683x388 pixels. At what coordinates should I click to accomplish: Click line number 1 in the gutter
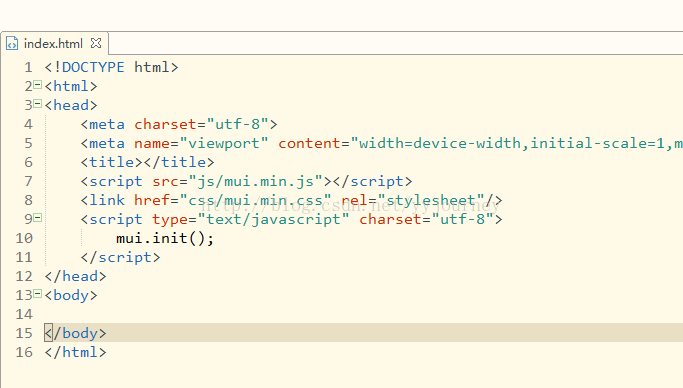[x=28, y=67]
